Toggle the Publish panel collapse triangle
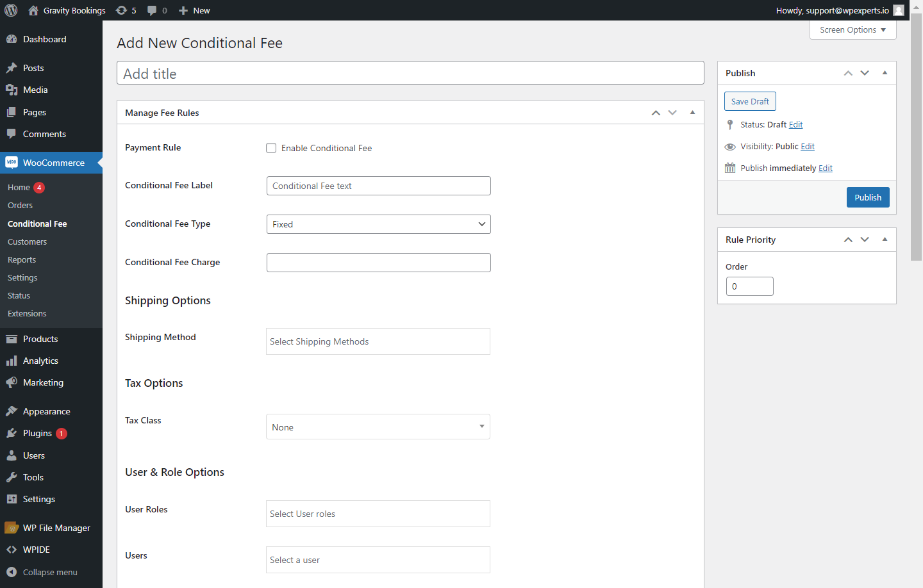The image size is (923, 588). click(885, 73)
